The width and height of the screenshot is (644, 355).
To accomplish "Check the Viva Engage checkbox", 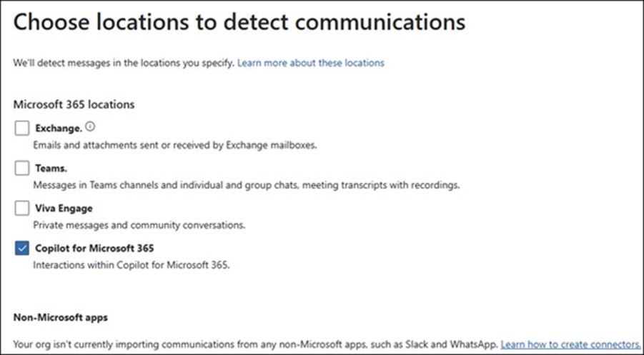I will pyautogui.click(x=21, y=208).
